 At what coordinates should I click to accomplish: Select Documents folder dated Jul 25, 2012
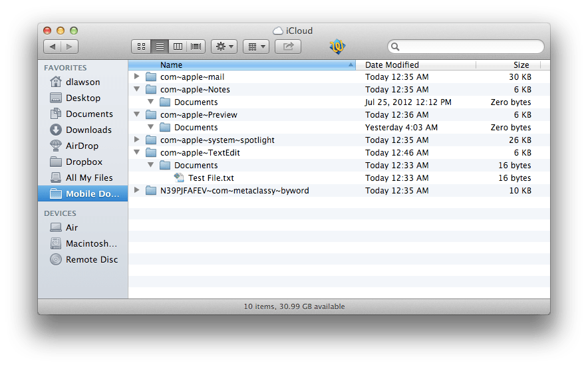(196, 102)
